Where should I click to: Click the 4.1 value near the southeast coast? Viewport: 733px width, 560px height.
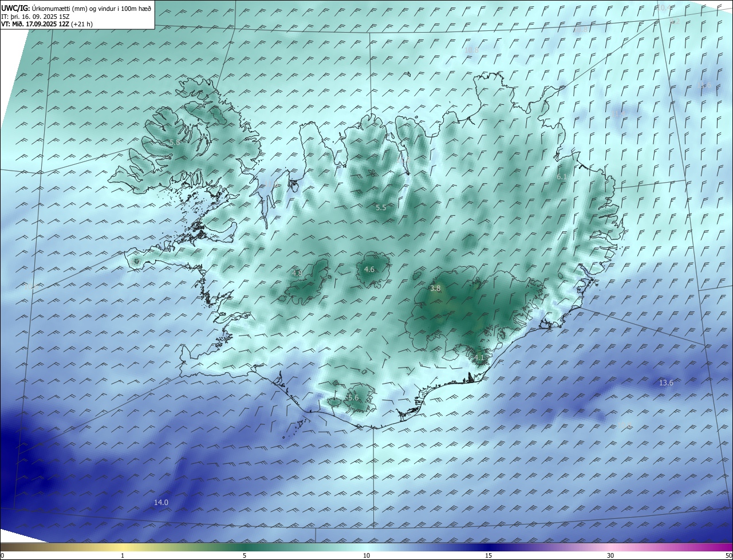pos(479,358)
